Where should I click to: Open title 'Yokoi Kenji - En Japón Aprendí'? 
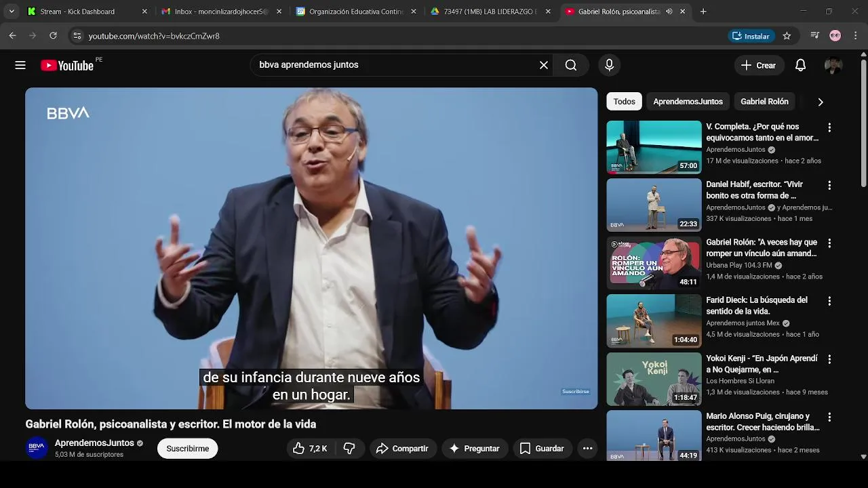pos(762,364)
